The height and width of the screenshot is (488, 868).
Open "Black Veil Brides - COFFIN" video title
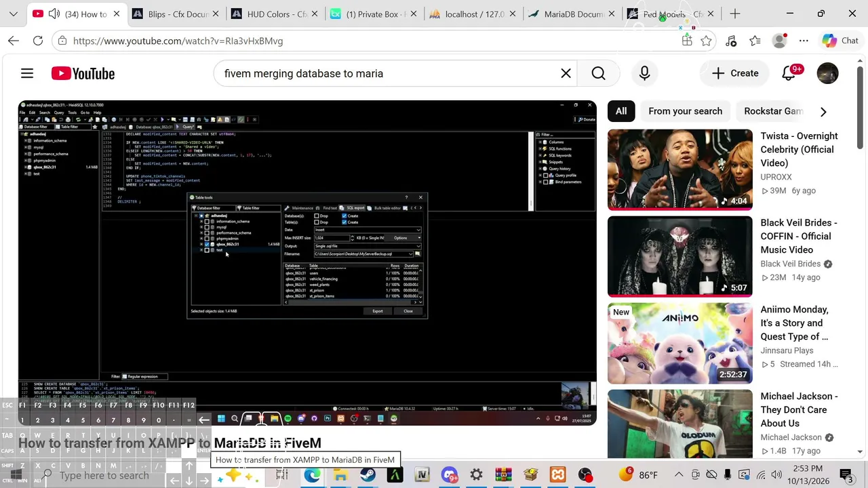799,236
